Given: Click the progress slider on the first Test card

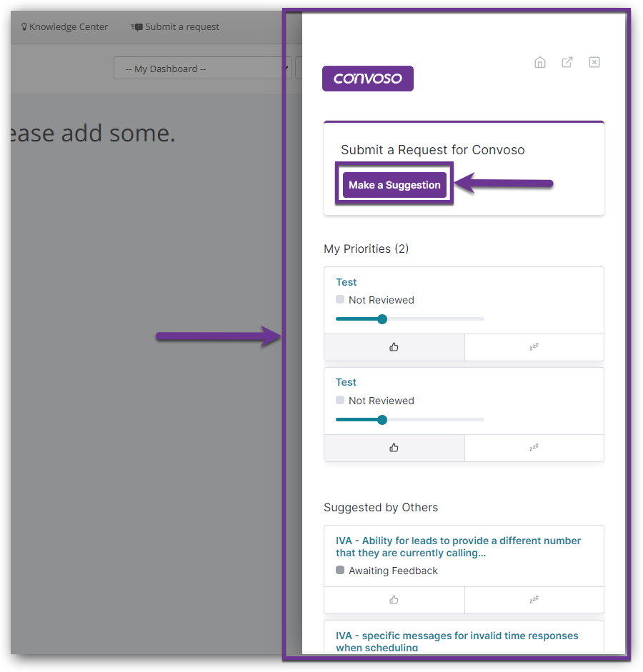Looking at the screenshot, I should [382, 319].
